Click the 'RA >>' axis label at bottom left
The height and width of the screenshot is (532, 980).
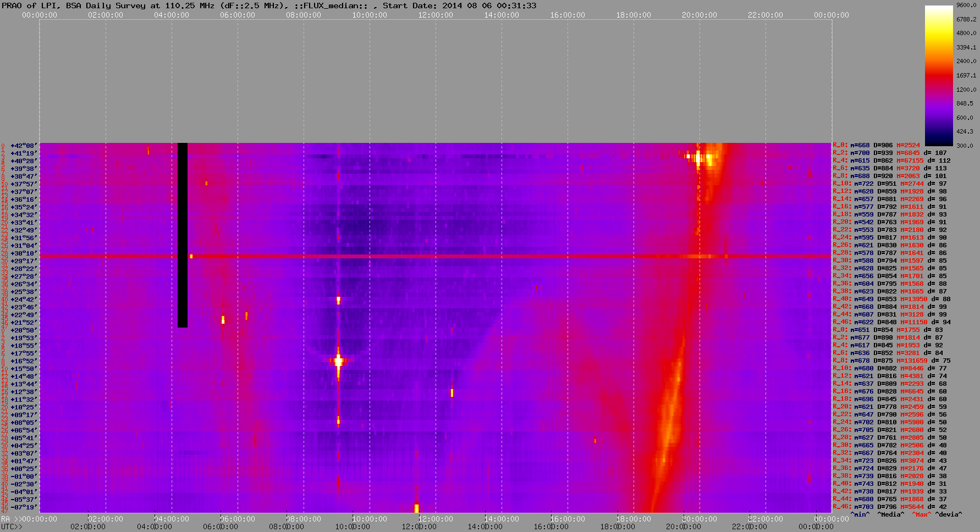coord(10,519)
